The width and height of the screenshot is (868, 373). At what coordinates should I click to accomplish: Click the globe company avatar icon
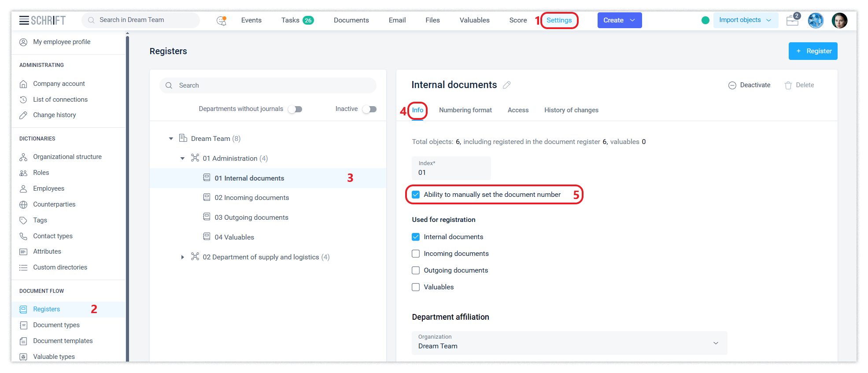point(815,20)
